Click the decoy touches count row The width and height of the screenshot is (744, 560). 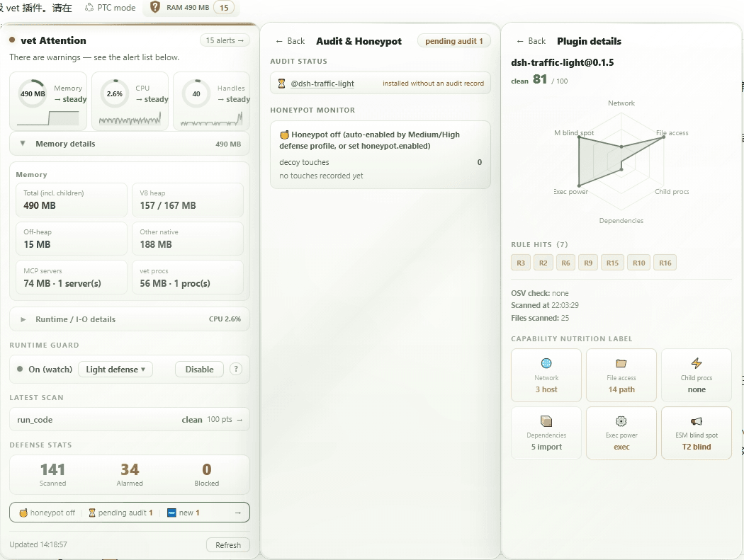tap(381, 162)
